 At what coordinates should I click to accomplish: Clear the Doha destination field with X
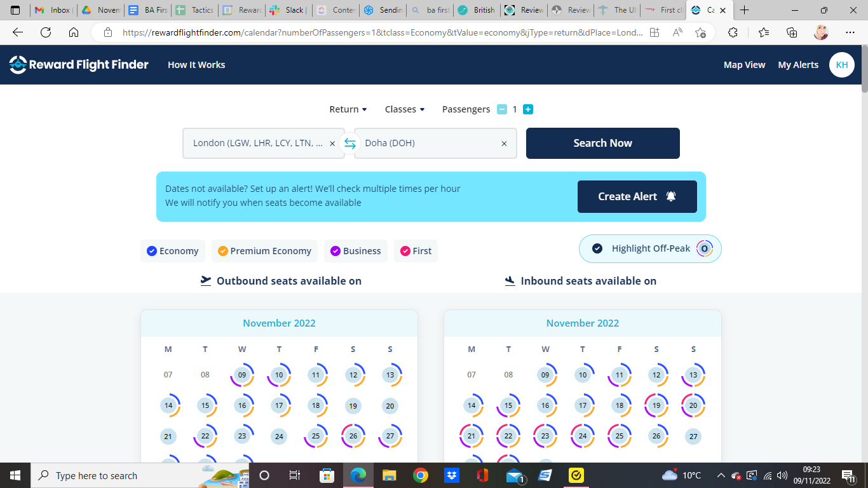tap(504, 144)
